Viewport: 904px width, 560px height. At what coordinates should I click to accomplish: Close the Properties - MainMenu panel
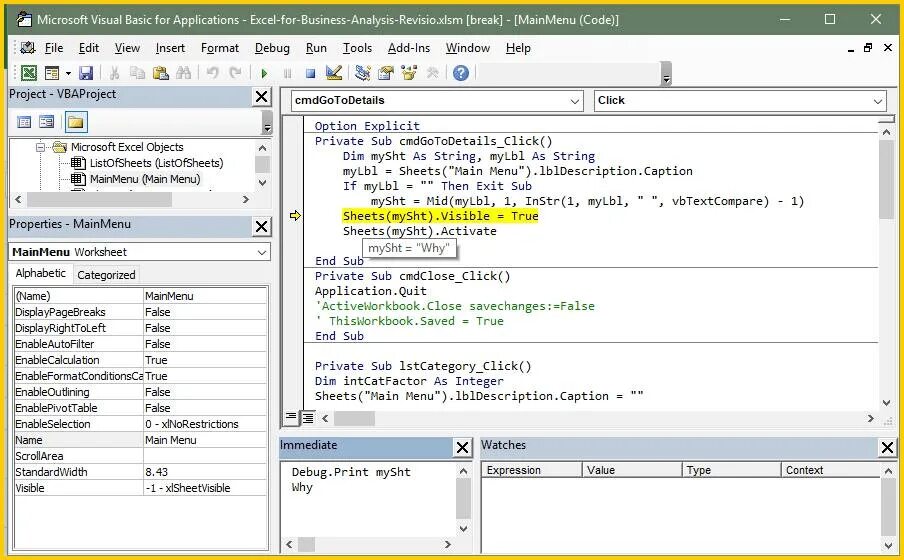pyautogui.click(x=262, y=226)
